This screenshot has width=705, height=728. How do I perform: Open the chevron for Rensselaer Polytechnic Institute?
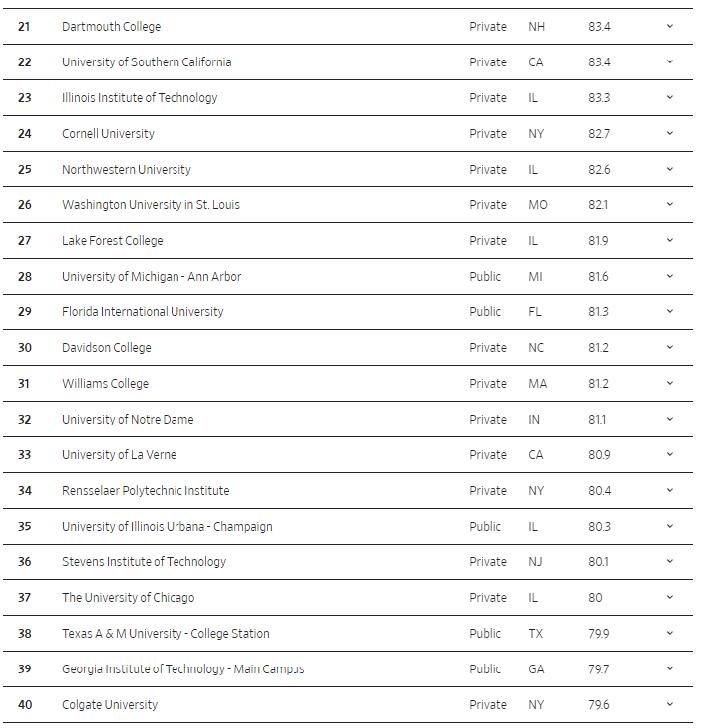[x=670, y=490]
